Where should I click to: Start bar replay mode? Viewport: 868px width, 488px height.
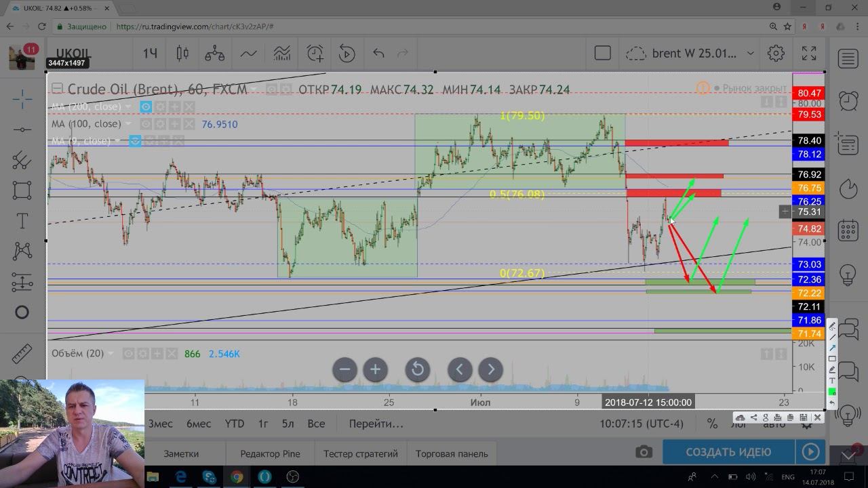pos(347,54)
